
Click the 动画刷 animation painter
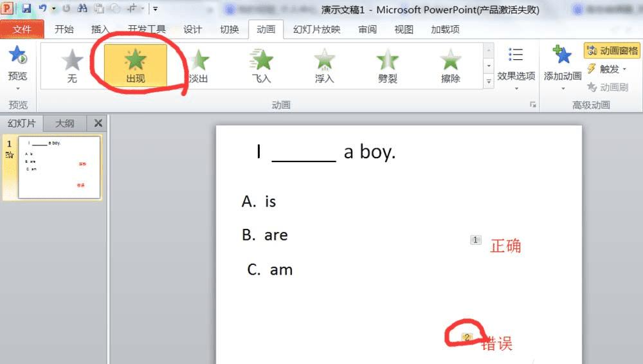pos(608,87)
